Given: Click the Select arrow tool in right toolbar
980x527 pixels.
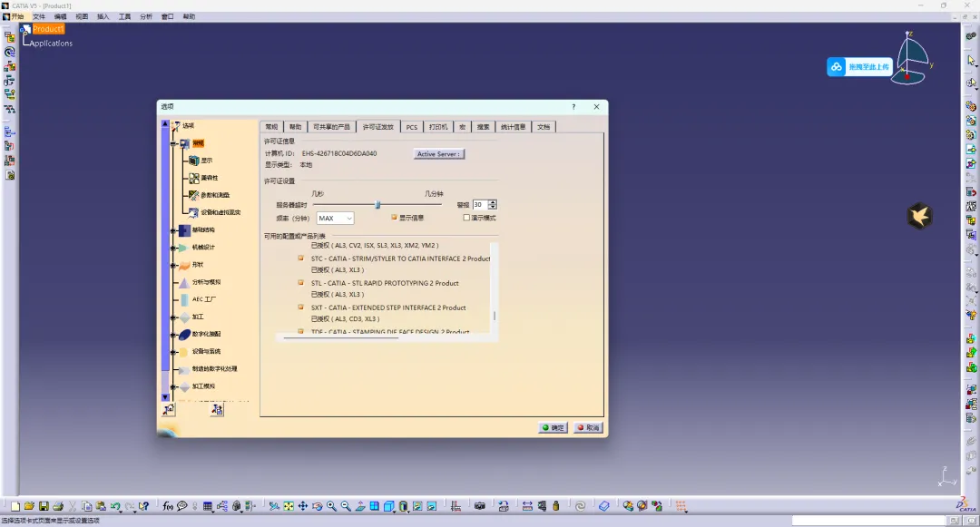Looking at the screenshot, I should pos(971,61).
